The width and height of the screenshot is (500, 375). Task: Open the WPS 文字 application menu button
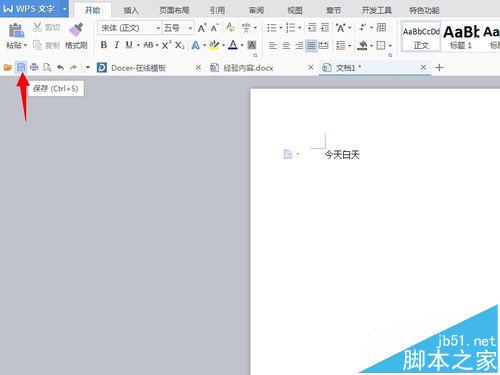(34, 9)
